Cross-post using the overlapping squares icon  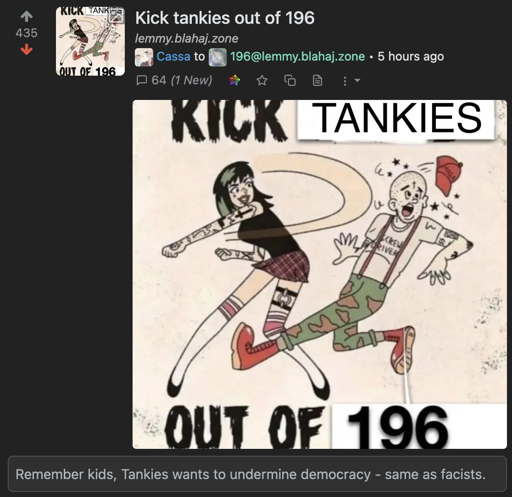click(290, 80)
